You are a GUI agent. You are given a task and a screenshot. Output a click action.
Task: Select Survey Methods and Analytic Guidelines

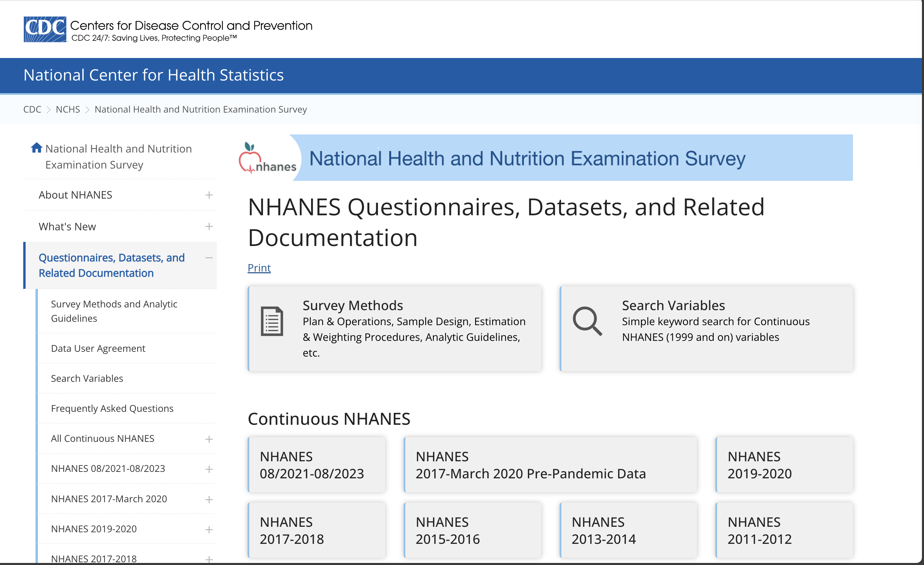(x=114, y=311)
